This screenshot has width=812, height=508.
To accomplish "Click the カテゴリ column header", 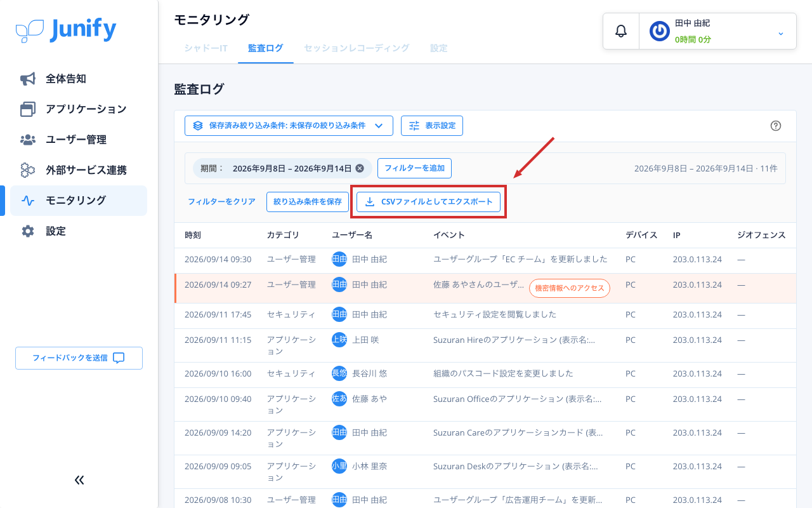I will tap(283, 235).
